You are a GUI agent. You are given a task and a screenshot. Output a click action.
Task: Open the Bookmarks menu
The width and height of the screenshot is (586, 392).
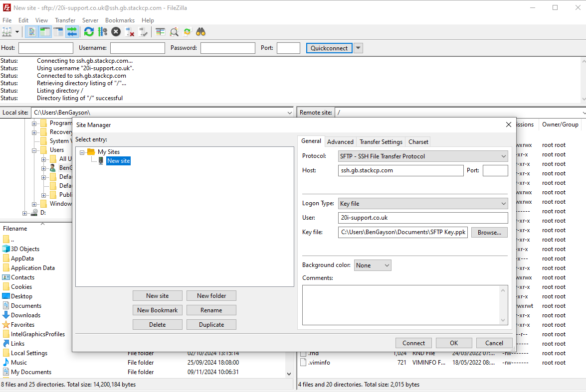(x=120, y=20)
